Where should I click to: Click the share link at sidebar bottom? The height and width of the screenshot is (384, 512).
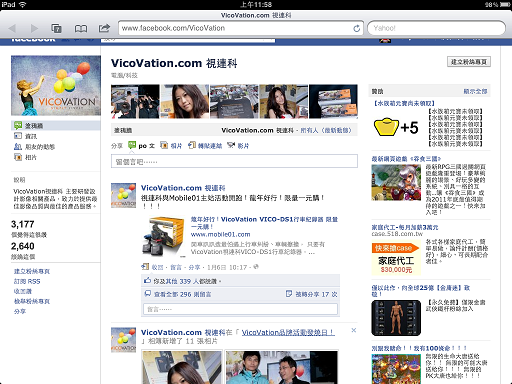point(20,311)
